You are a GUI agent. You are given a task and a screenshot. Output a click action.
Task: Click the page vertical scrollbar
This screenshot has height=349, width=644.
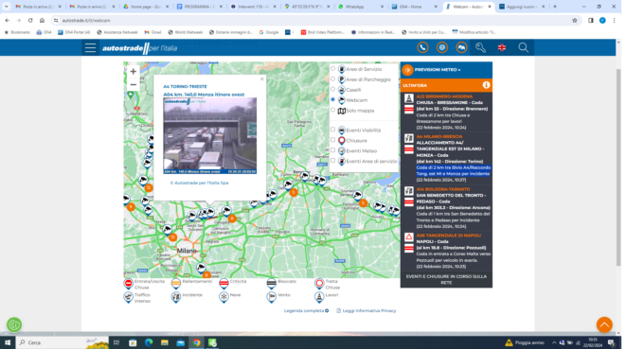pos(618,167)
